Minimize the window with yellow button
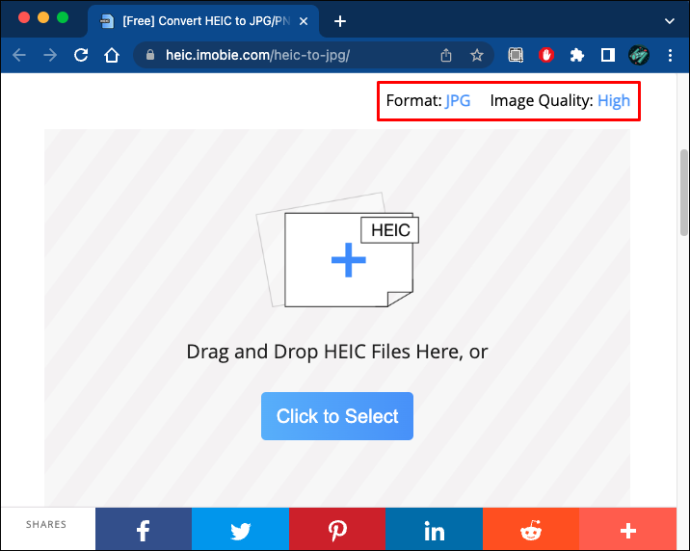The width and height of the screenshot is (690, 551). [43, 18]
